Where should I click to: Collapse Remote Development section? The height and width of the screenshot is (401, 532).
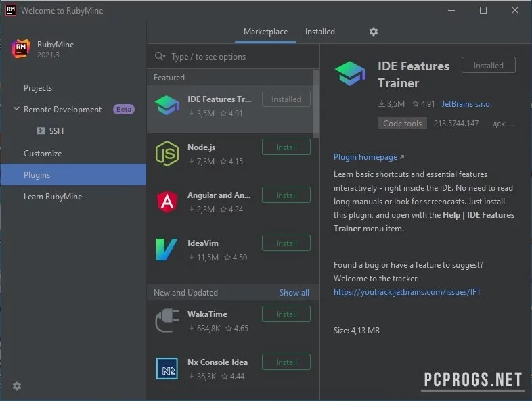[x=16, y=109]
